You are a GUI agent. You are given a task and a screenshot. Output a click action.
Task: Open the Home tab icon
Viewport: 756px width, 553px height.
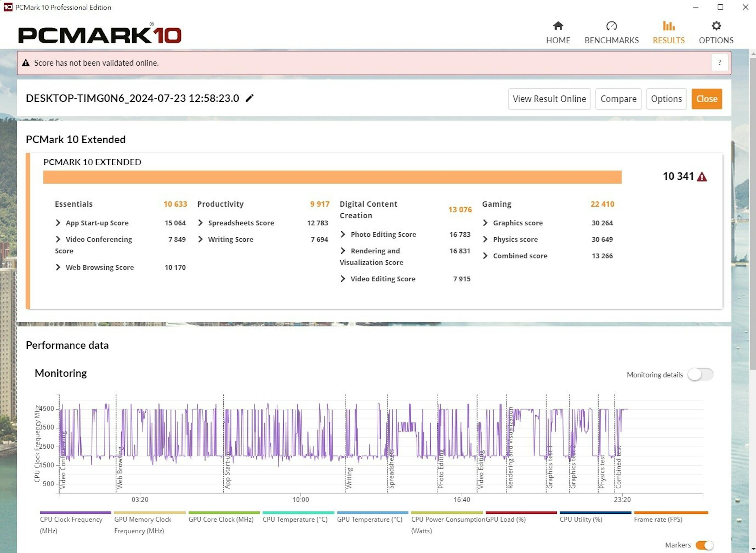point(558,26)
